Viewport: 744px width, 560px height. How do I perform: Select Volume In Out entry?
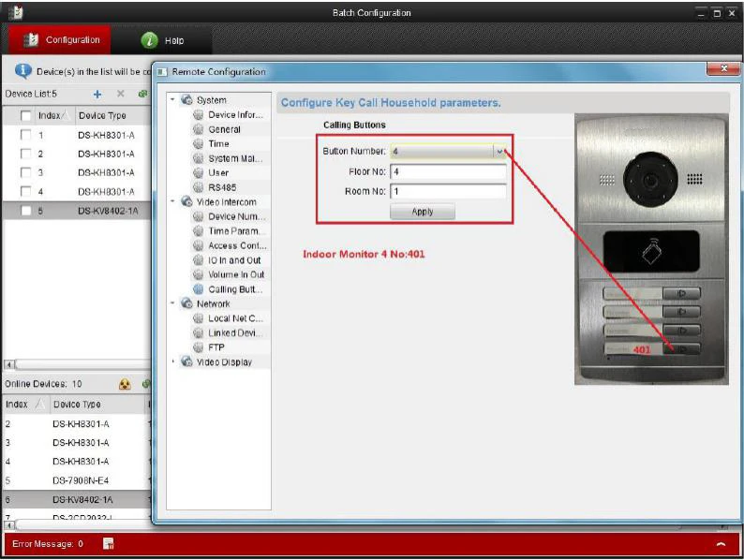pos(236,274)
